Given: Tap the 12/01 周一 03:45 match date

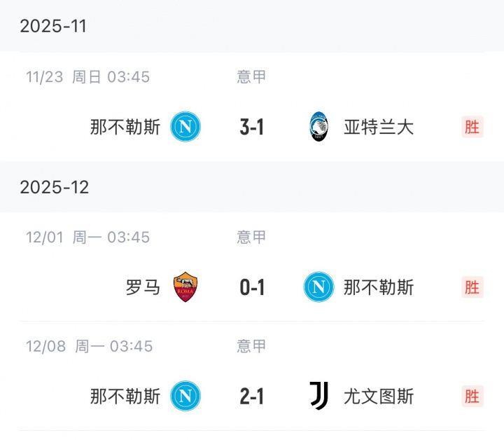Looking at the screenshot, I should click(x=88, y=237).
